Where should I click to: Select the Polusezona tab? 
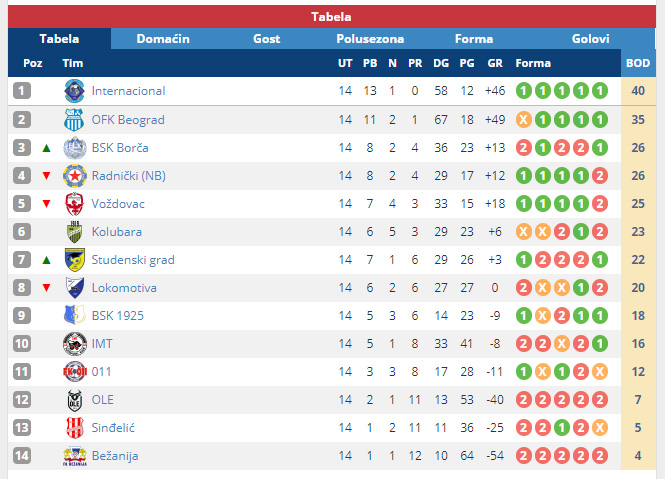pyautogui.click(x=370, y=39)
